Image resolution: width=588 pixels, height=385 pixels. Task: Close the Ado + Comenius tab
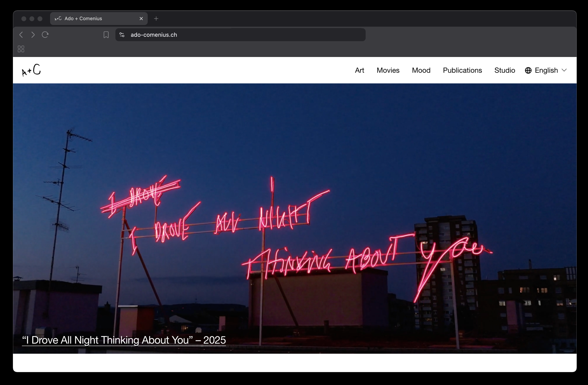(x=141, y=19)
